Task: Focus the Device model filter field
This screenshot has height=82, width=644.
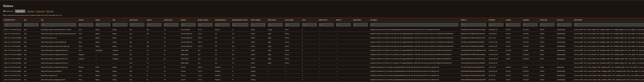Action: 292,25
